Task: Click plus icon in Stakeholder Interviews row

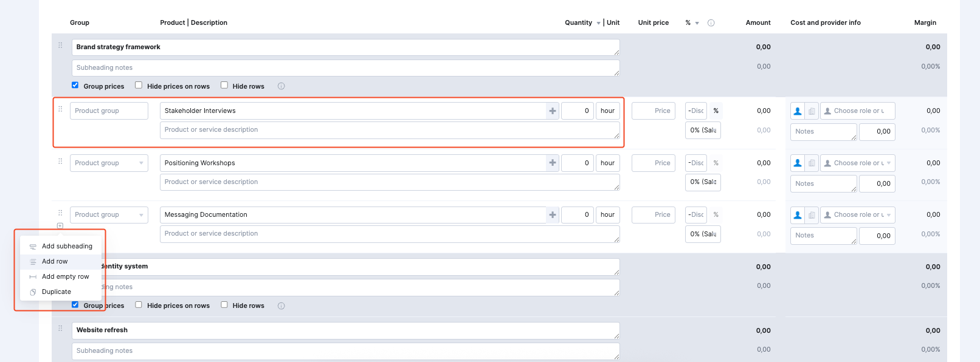Action: (x=552, y=111)
